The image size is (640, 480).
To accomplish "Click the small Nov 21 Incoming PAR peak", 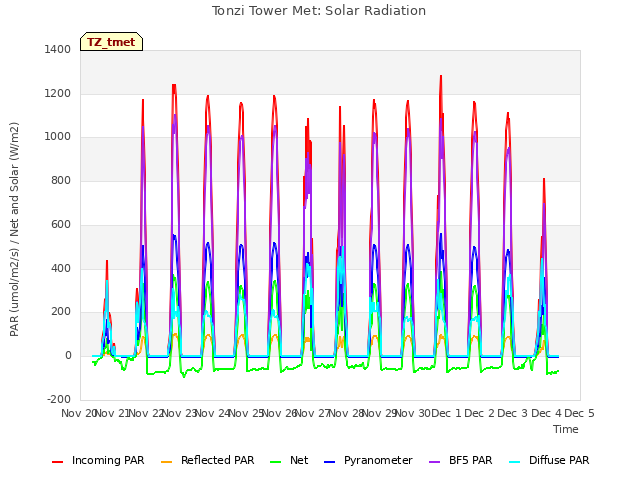I will pos(107,261).
